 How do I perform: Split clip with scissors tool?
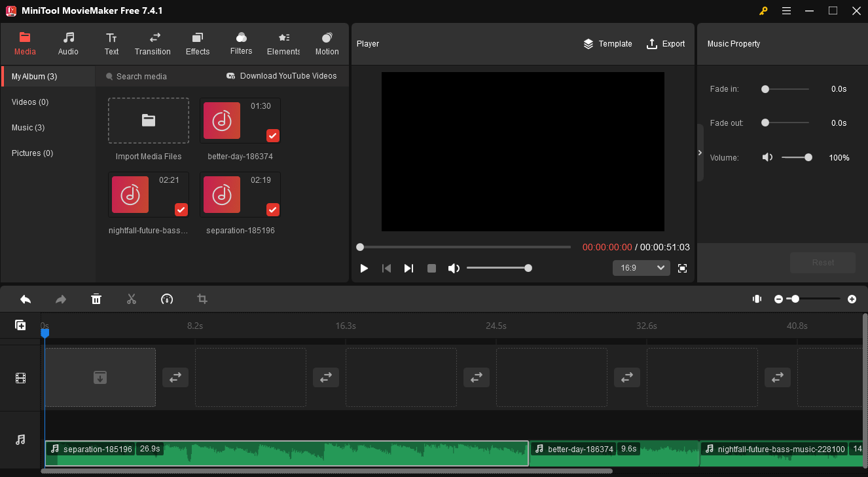(132, 299)
